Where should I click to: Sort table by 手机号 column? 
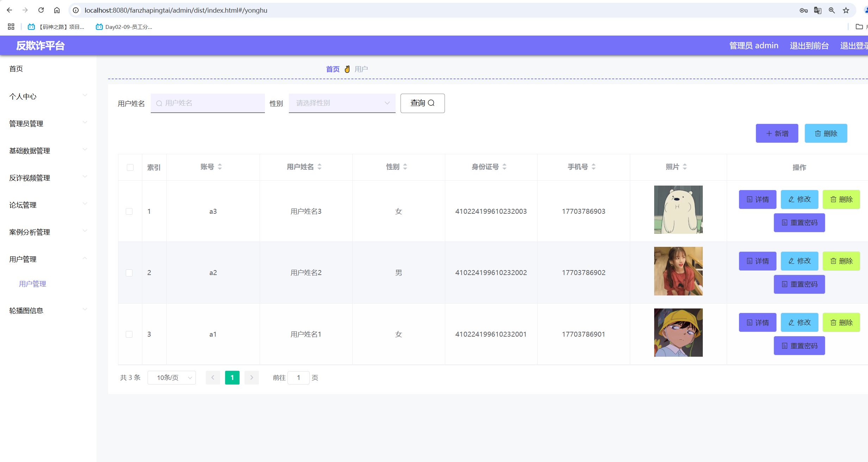593,167
